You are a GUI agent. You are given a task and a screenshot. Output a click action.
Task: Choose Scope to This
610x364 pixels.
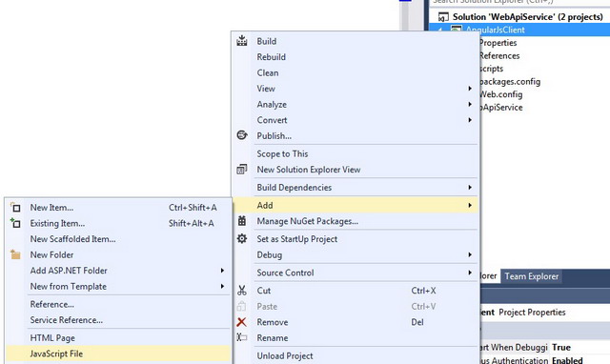tap(356, 153)
